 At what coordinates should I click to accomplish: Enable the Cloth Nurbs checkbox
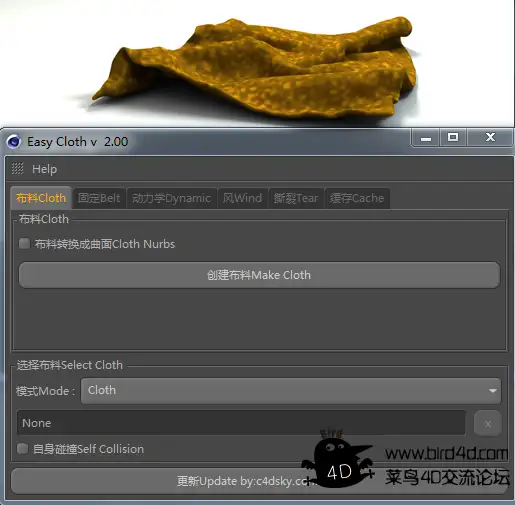point(24,244)
